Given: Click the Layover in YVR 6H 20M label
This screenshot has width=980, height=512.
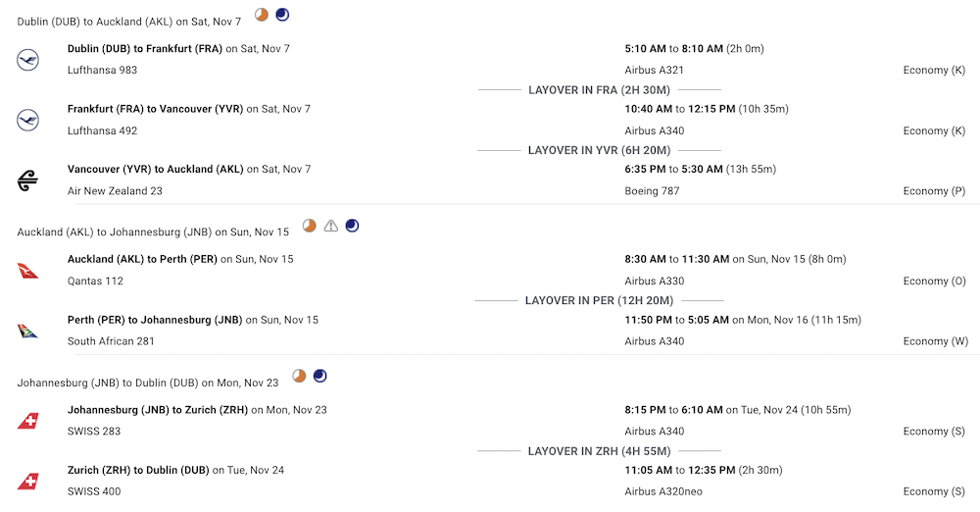Looking at the screenshot, I should coord(599,150).
